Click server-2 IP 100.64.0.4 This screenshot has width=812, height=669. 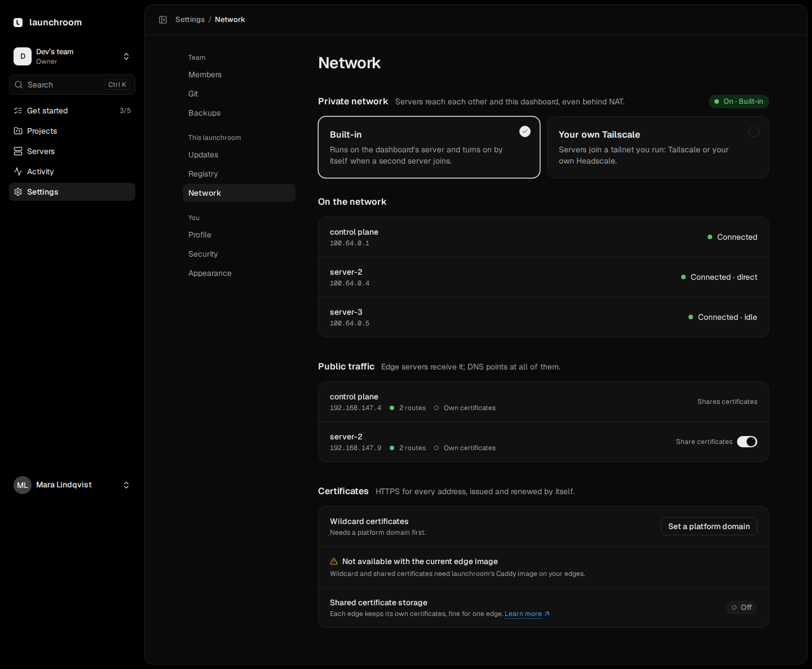pos(350,283)
